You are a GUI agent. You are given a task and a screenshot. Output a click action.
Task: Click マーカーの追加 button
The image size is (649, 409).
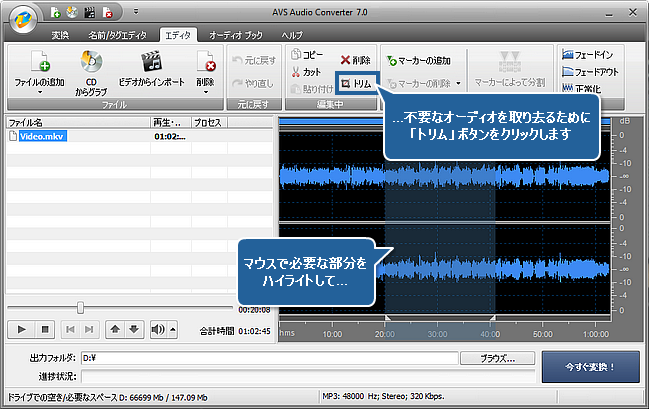click(x=418, y=61)
